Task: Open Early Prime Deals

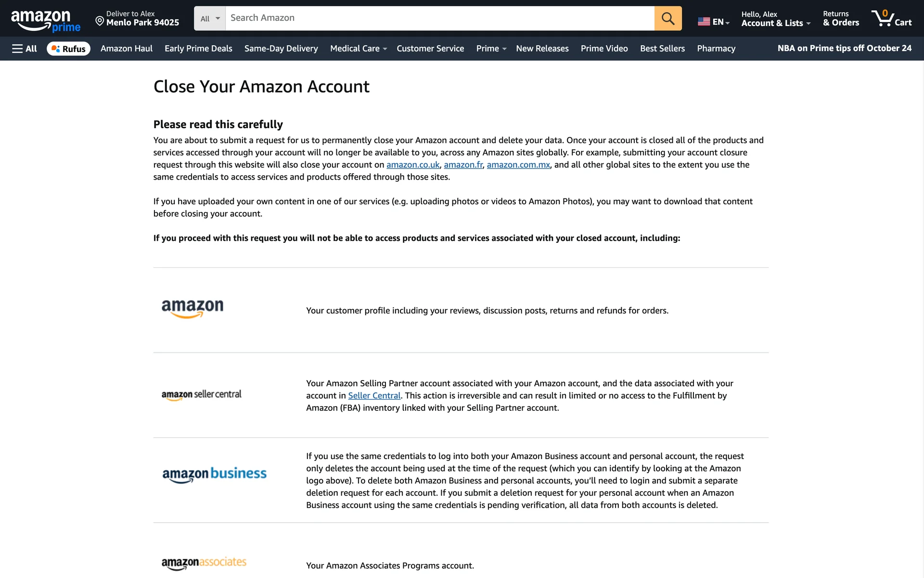Action: [198, 49]
